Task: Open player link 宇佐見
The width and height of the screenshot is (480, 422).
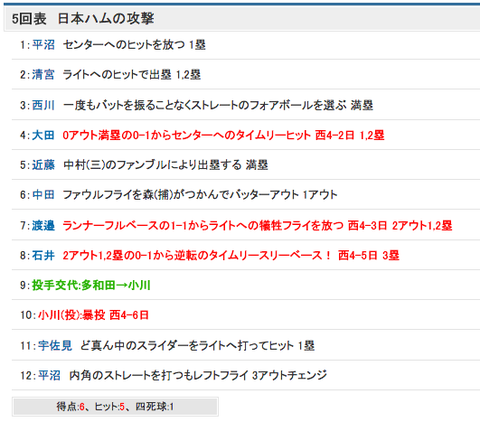Action: (55, 346)
